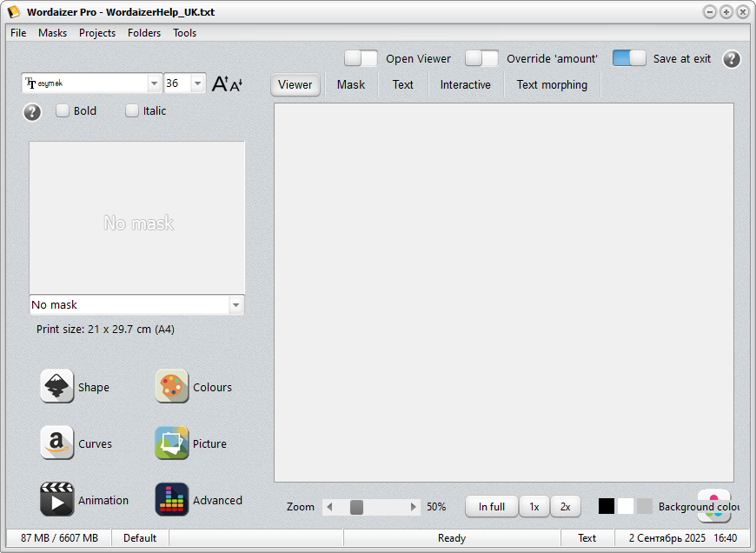Click the Wordaizer app icon in title bar

[x=14, y=11]
